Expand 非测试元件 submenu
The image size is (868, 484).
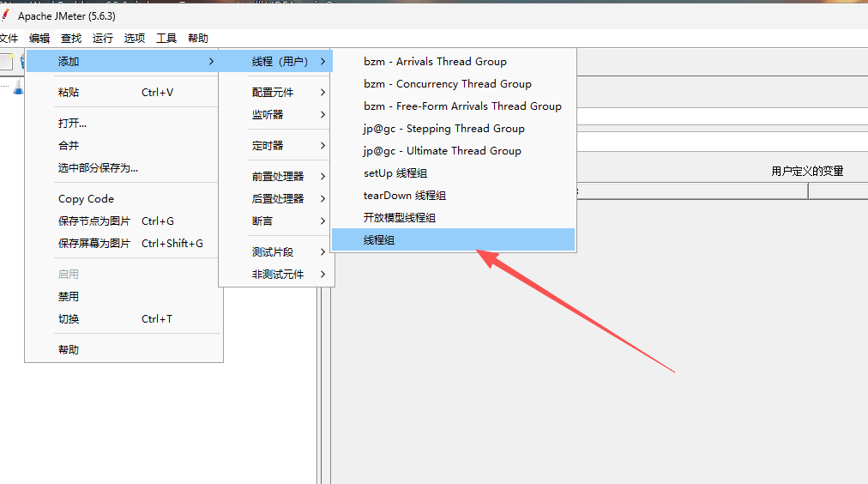[x=276, y=274]
